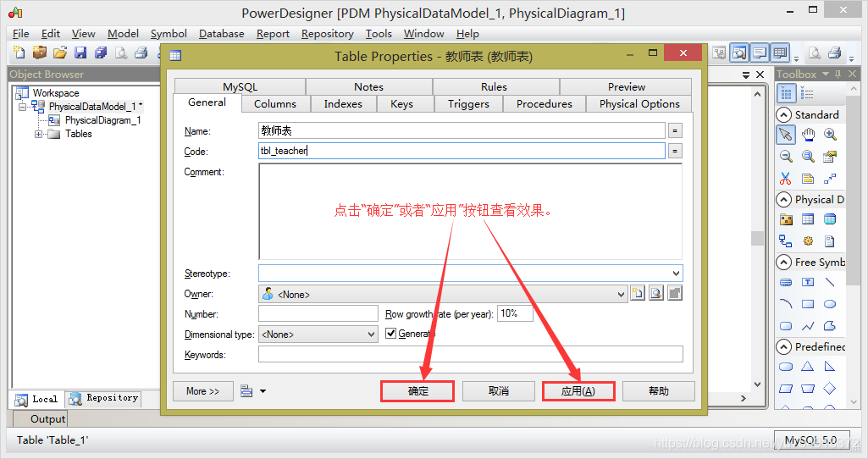Click the 取消 (Cancel) button
The image size is (868, 459).
click(x=499, y=391)
